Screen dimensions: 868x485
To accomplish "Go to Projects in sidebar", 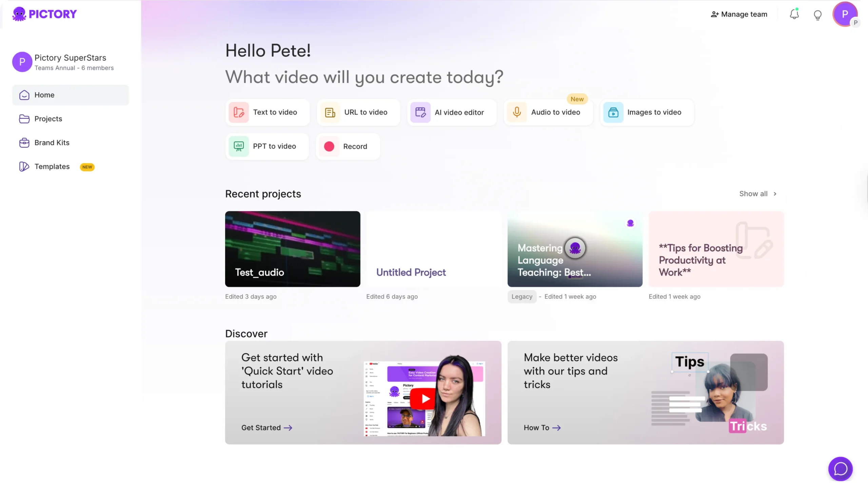I will coord(48,119).
